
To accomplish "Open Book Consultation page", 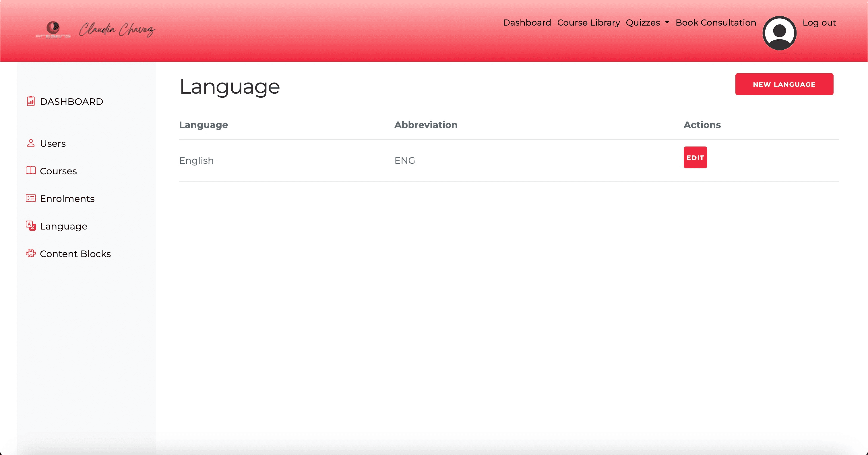I will [x=716, y=23].
